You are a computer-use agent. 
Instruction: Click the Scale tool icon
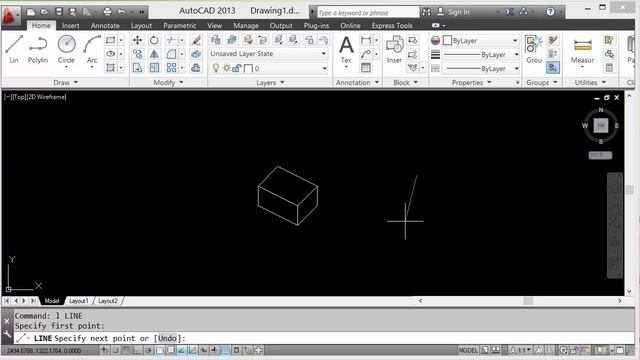[154, 68]
